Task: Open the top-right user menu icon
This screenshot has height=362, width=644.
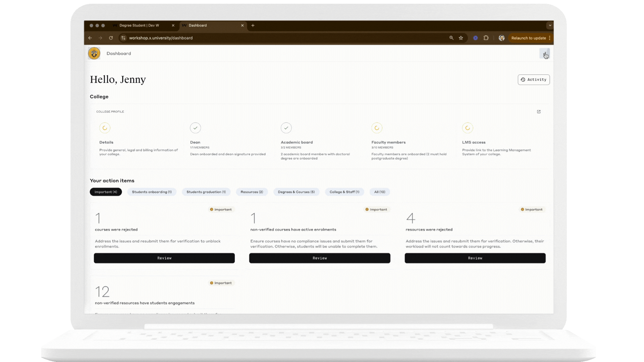Action: pos(544,54)
